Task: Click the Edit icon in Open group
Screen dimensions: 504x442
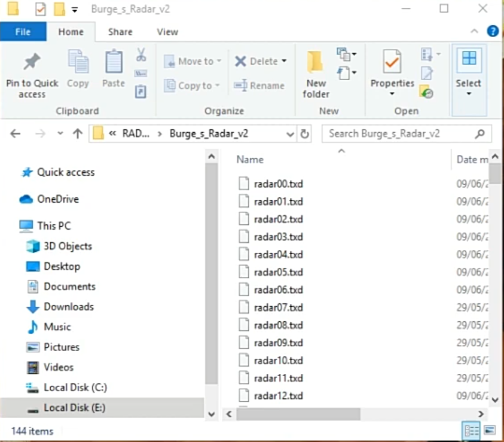Action: (x=427, y=74)
